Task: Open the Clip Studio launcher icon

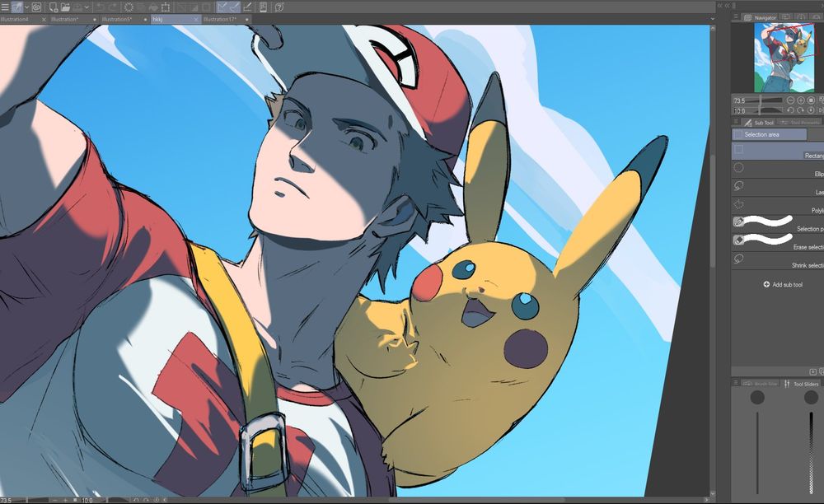Action: coord(36,7)
